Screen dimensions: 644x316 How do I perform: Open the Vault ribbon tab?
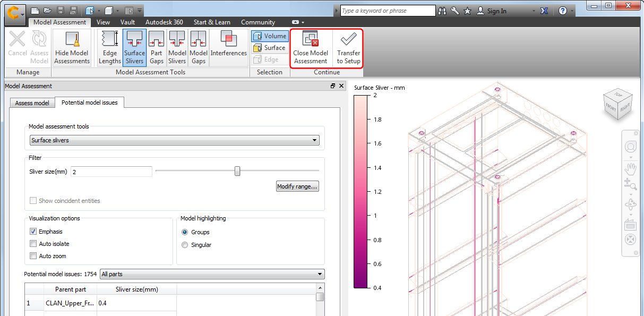pyautogui.click(x=127, y=22)
